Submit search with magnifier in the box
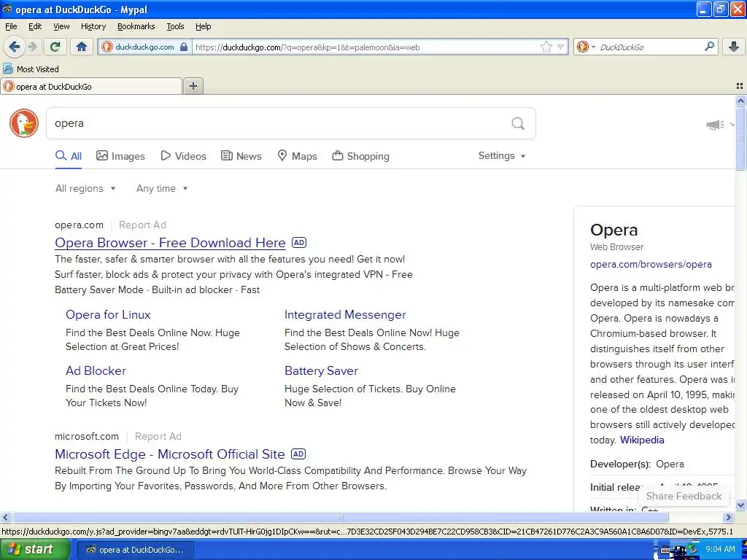 pyautogui.click(x=518, y=124)
